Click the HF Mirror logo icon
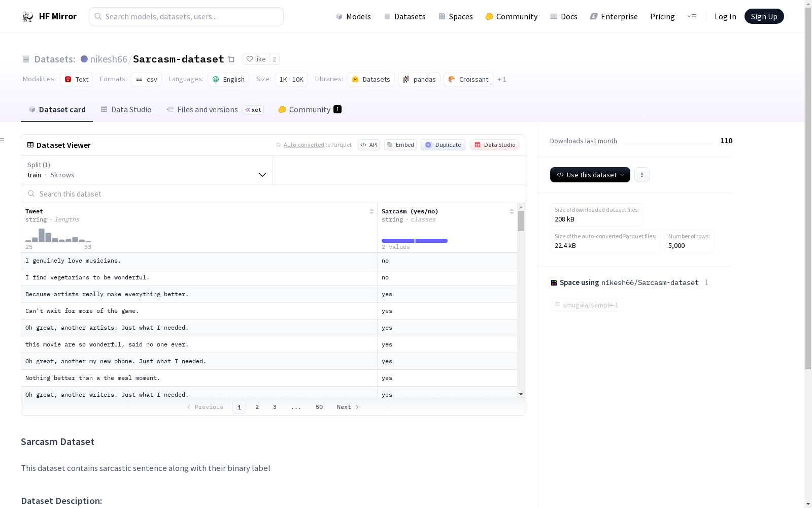This screenshot has width=812, height=508. coord(27,17)
